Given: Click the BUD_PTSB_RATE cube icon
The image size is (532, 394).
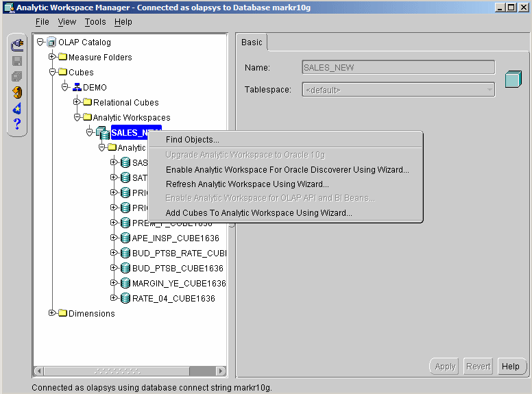Looking at the screenshot, I should click(125, 253).
